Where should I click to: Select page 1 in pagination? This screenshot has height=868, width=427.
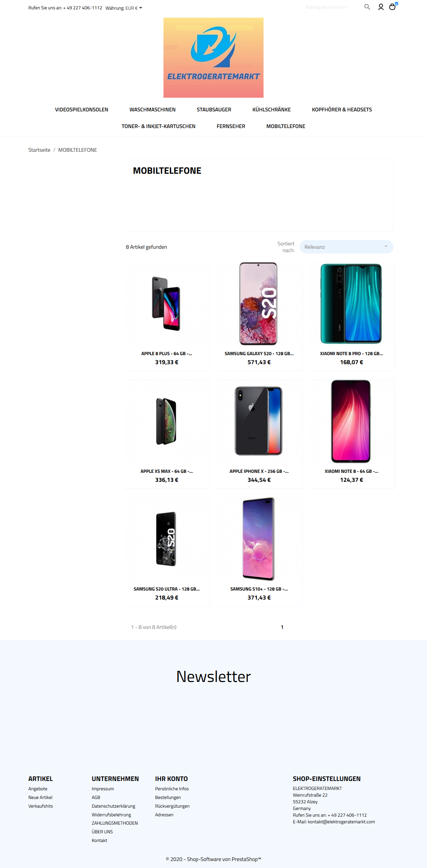[x=282, y=627]
